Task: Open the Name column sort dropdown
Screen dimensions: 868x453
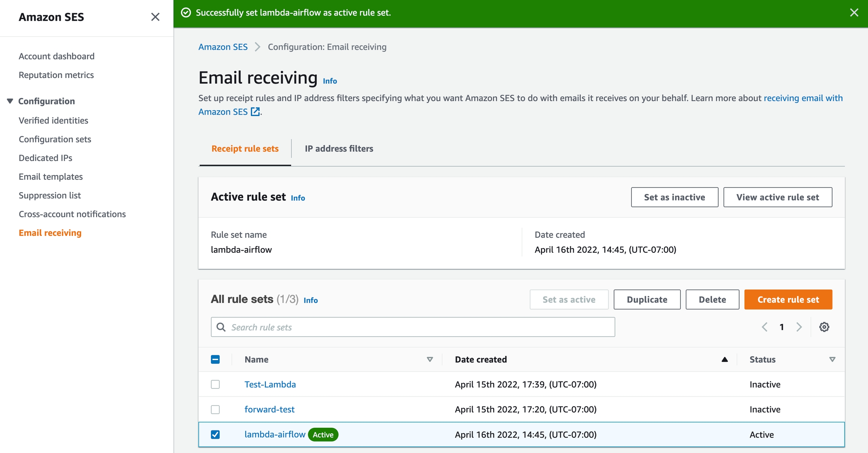Action: pyautogui.click(x=429, y=360)
